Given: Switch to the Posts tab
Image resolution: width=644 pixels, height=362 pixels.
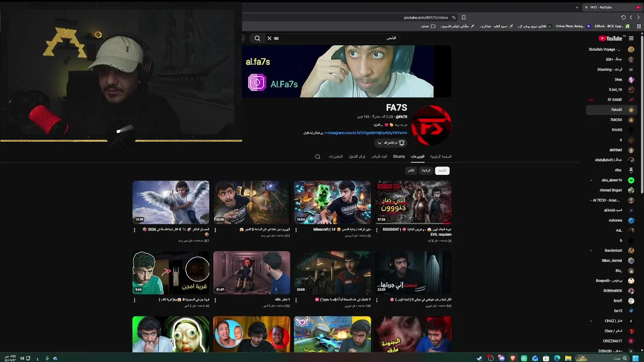Looking at the screenshot, I should [336, 157].
